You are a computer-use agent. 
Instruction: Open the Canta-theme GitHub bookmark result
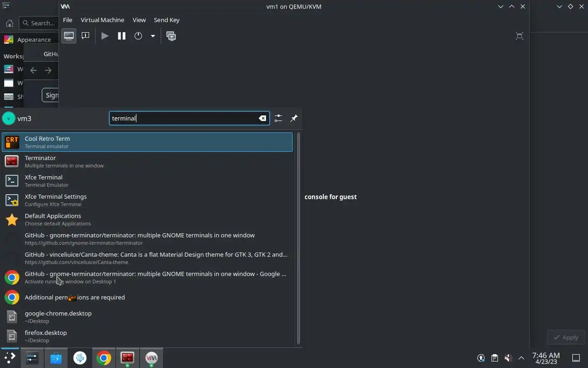click(147, 258)
